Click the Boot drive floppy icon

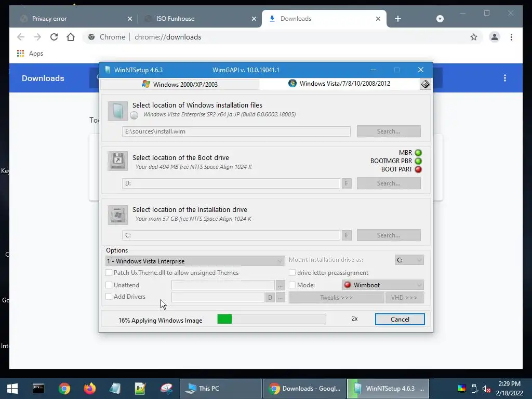point(118,161)
